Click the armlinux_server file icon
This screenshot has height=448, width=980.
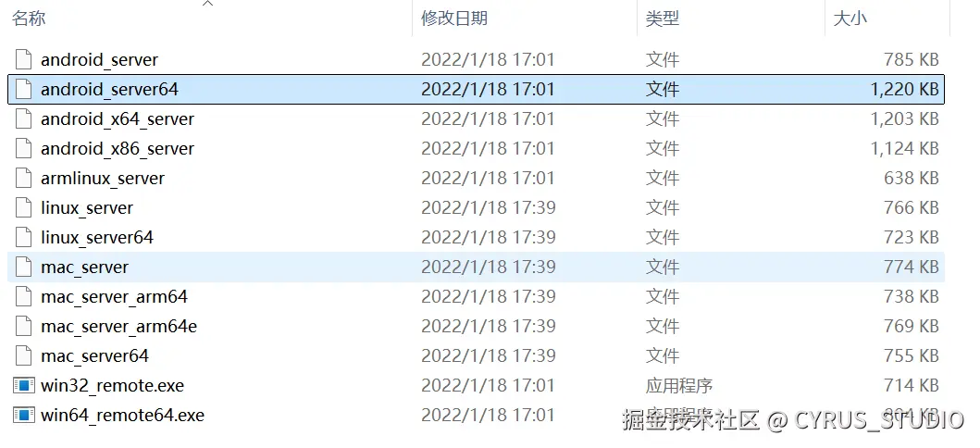click(24, 178)
